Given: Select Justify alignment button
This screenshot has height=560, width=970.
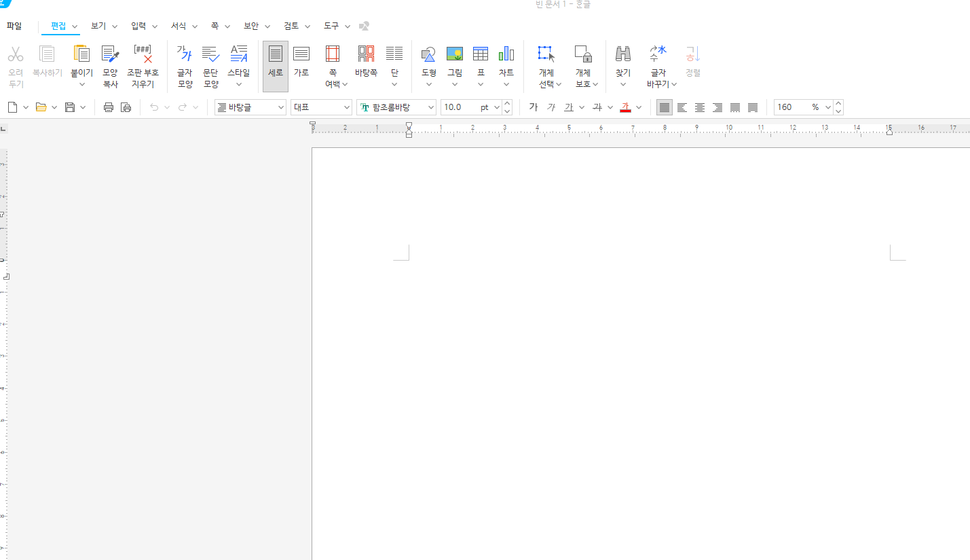Looking at the screenshot, I should point(665,107).
